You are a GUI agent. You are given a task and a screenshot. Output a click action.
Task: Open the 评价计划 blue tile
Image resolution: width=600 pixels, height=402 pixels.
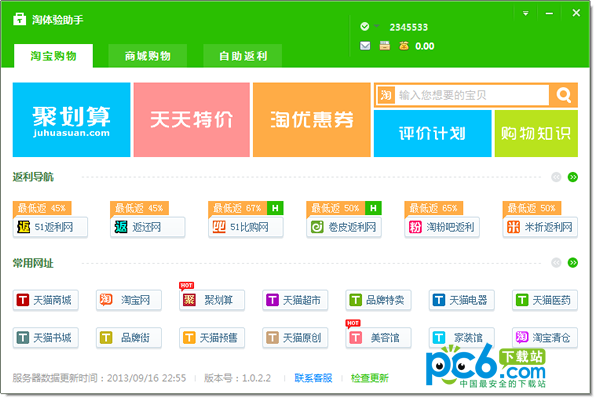point(432,133)
